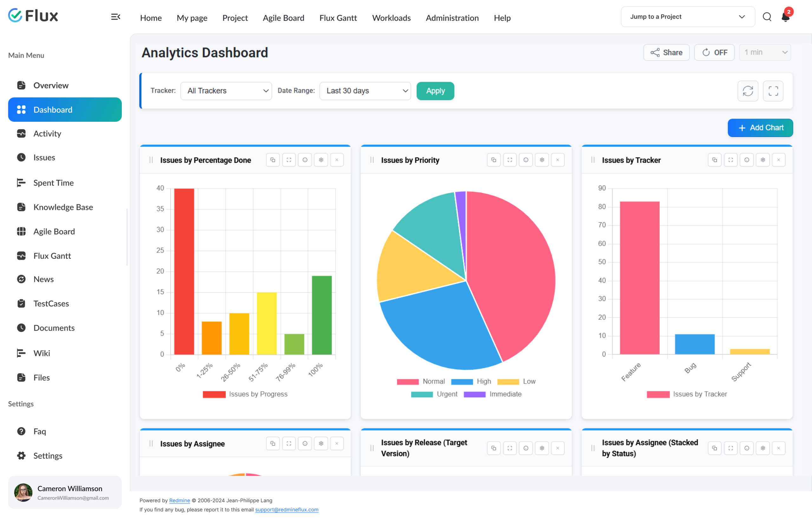This screenshot has width=812, height=519.
Task: Duplicate the Issues by Priority chart
Action: click(x=494, y=160)
